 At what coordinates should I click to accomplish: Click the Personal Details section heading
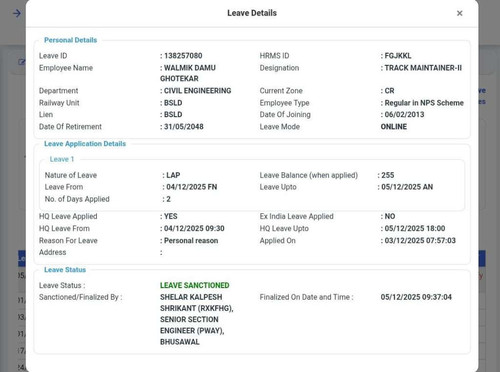tap(71, 40)
